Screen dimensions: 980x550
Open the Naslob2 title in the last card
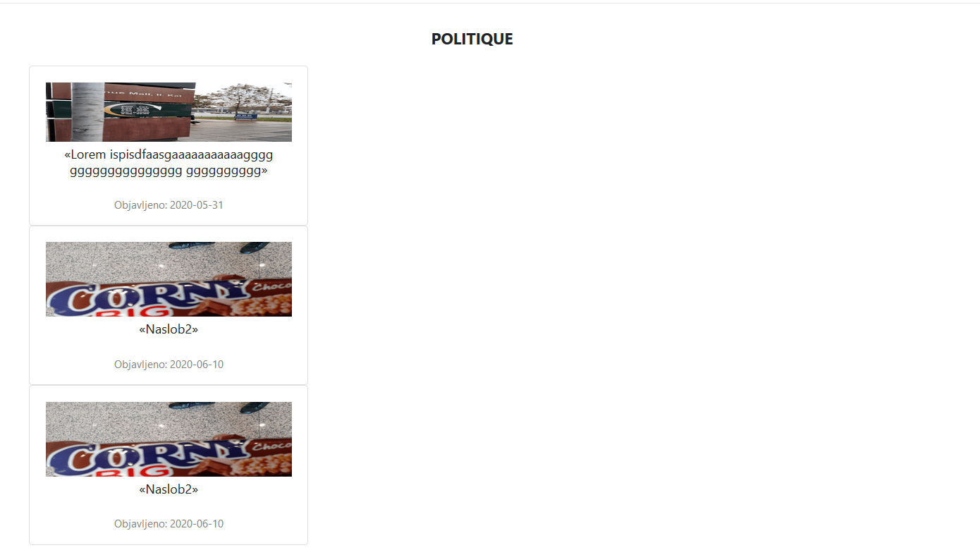pos(169,489)
